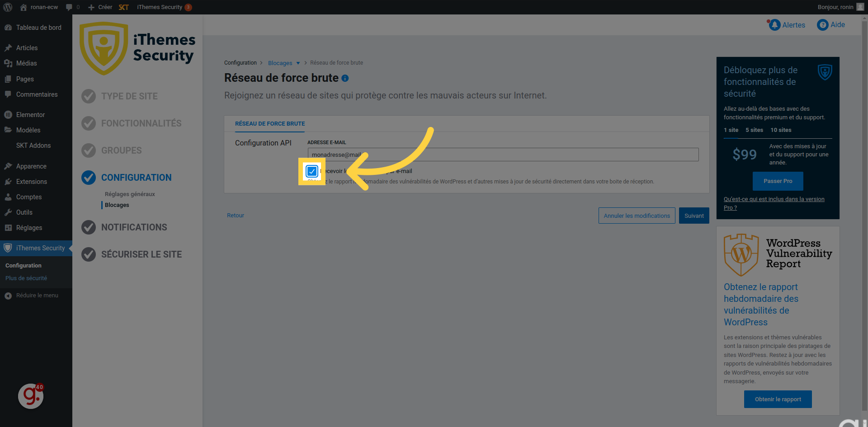Viewport: 868px width, 427px height.
Task: Select the 10 sites pricing option
Action: click(781, 130)
